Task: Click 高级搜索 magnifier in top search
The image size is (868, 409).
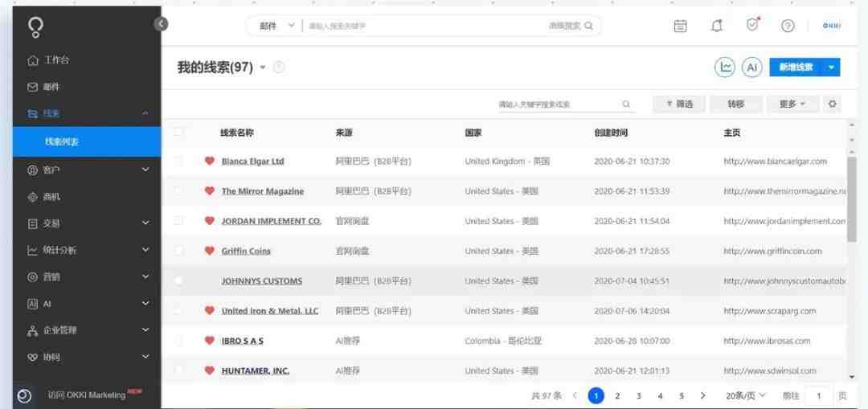Action: point(589,26)
